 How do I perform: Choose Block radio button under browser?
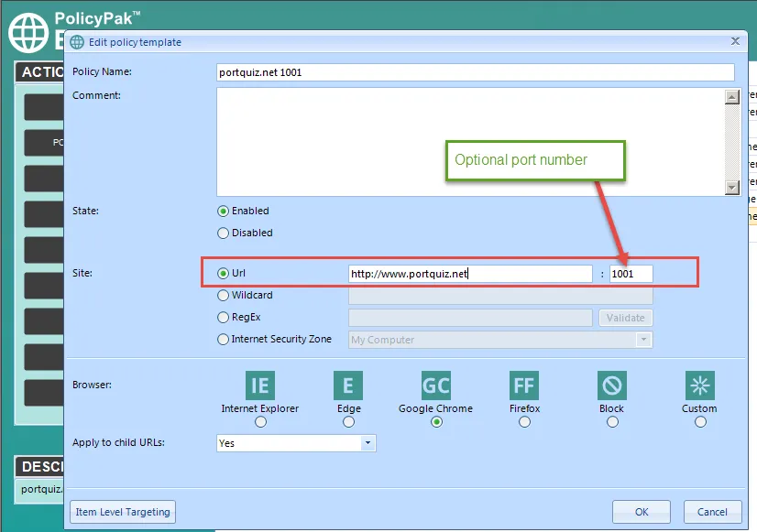pos(612,422)
